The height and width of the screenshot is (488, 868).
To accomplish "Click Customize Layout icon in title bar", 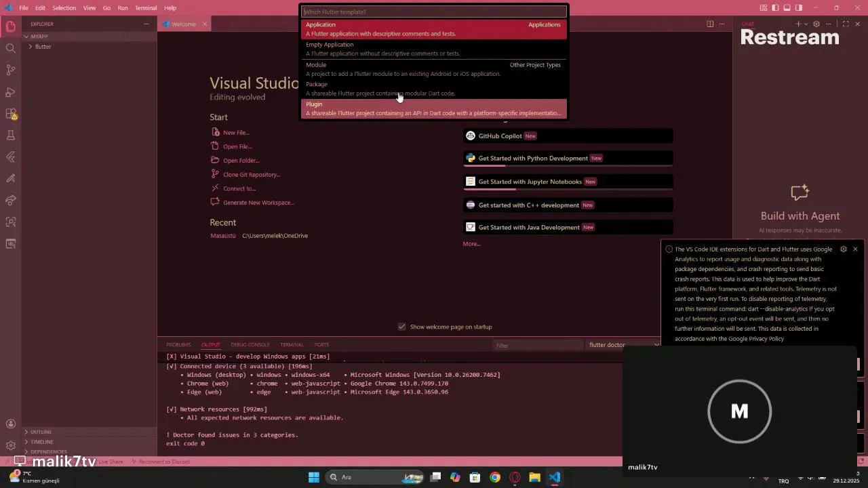I will click(x=764, y=7).
